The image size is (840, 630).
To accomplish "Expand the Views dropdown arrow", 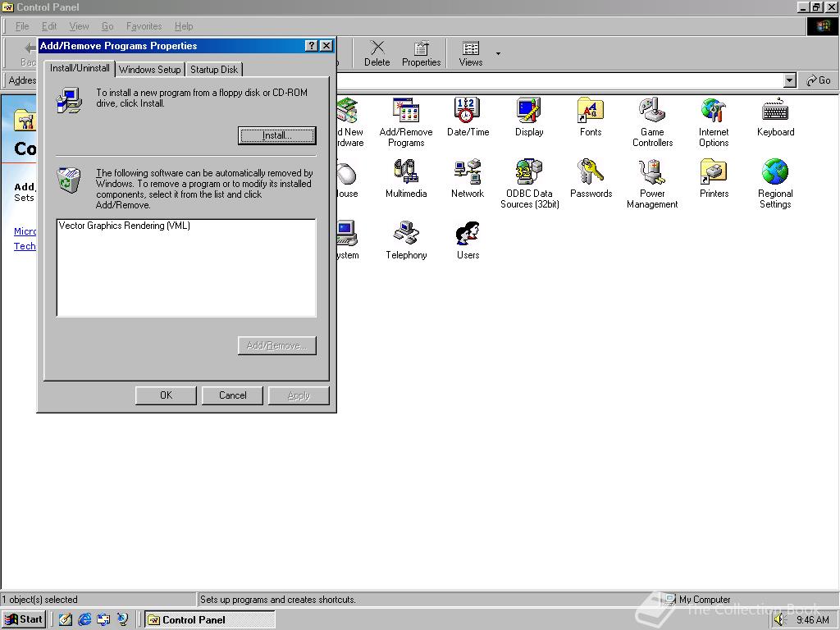I will coord(498,53).
